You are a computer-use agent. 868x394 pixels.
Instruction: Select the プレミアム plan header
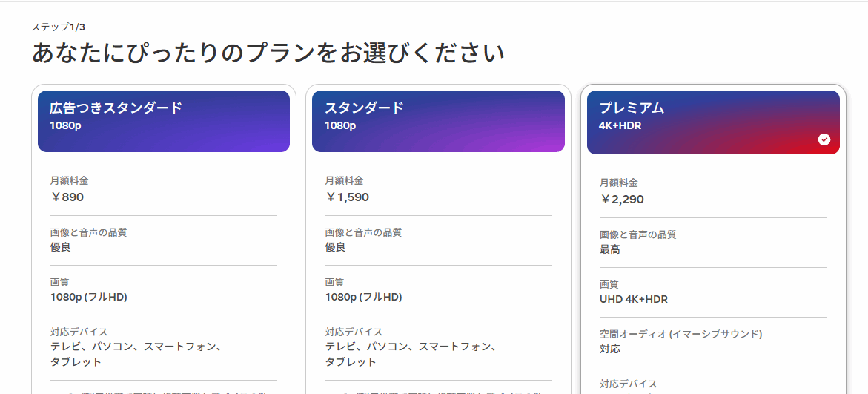pyautogui.click(x=713, y=122)
